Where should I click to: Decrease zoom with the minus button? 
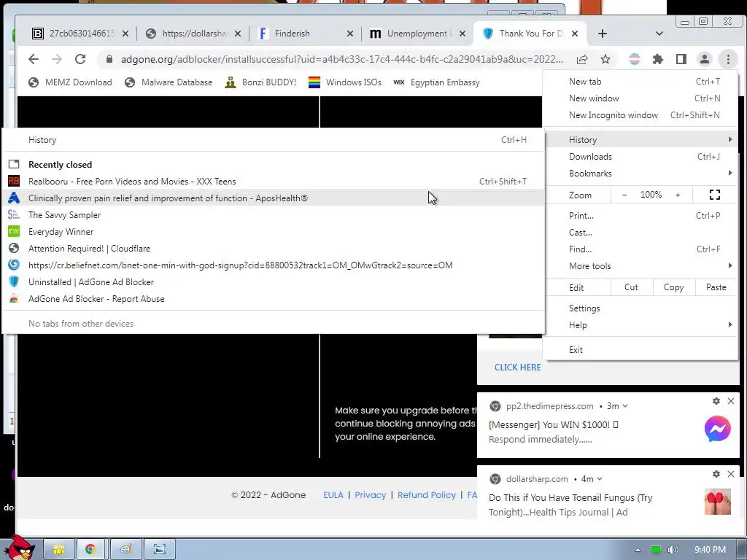[x=624, y=195]
